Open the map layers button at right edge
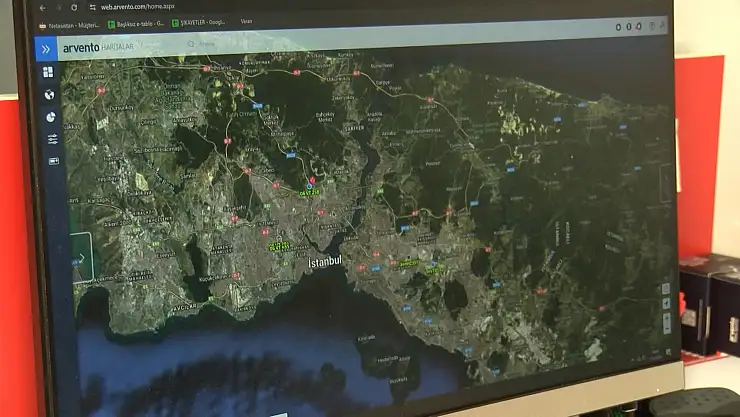The height and width of the screenshot is (417, 740). (667, 289)
